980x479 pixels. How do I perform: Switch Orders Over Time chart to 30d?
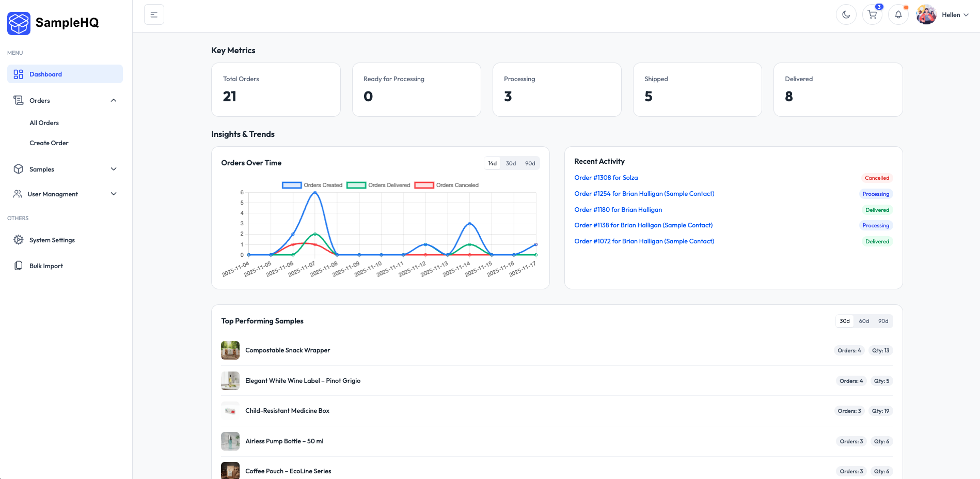(511, 163)
